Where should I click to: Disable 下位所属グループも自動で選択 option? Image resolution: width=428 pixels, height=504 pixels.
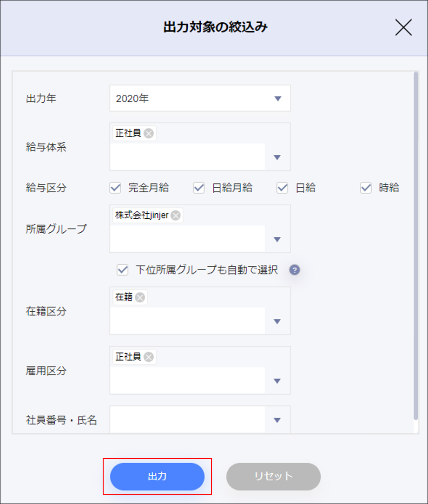(123, 270)
